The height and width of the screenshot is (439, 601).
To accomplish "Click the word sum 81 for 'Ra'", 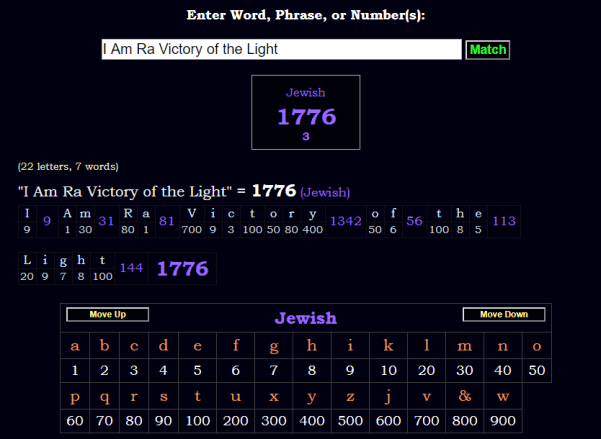I will point(166,221).
